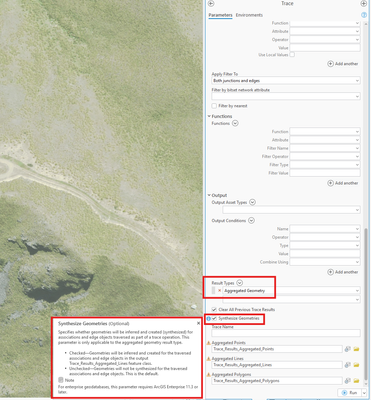Enable the Filter by nearest checkbox
Screen dimensions: 371x400
214,106
